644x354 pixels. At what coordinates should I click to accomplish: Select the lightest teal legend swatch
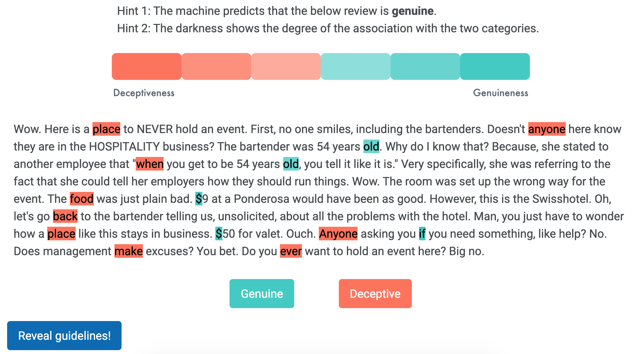point(355,67)
